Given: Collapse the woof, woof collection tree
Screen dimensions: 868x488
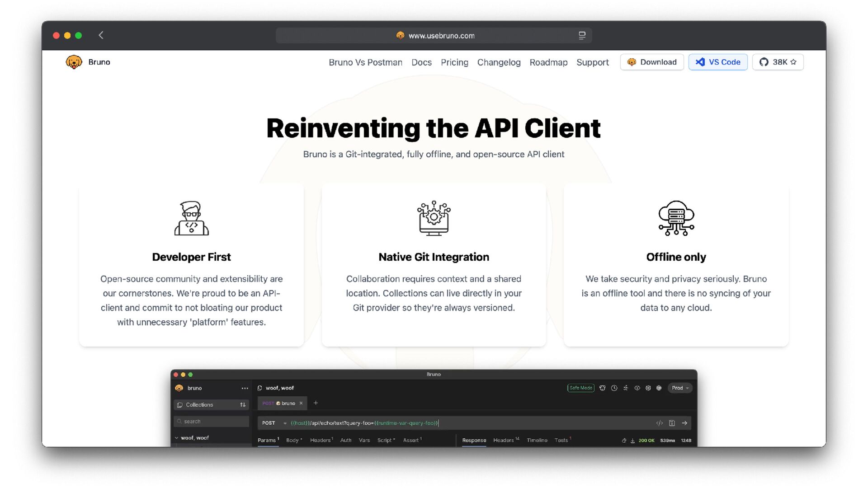Looking at the screenshot, I should pos(177,438).
